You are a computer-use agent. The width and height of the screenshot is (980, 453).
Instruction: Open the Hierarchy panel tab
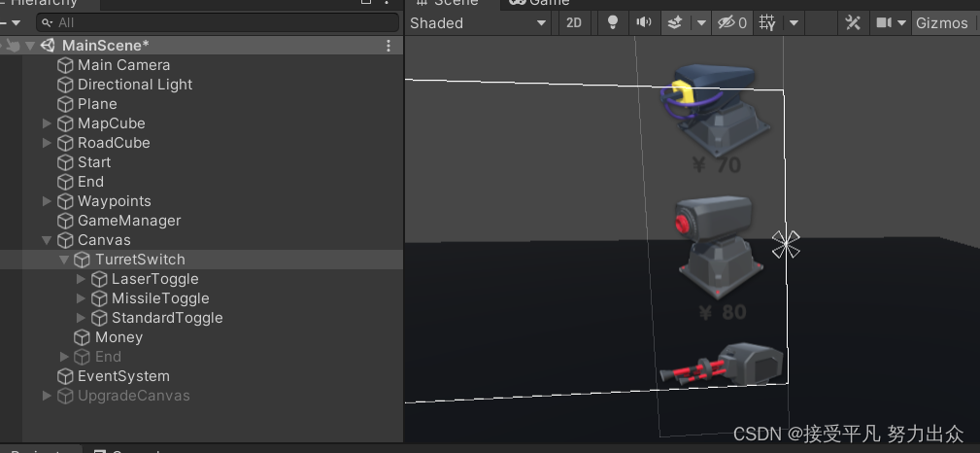(47, 3)
